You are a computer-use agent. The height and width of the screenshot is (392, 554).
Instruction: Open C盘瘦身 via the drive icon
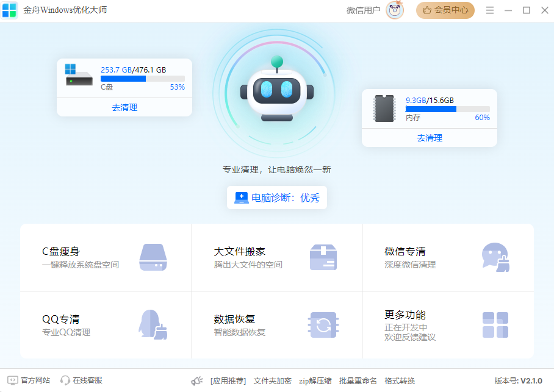[154, 257]
